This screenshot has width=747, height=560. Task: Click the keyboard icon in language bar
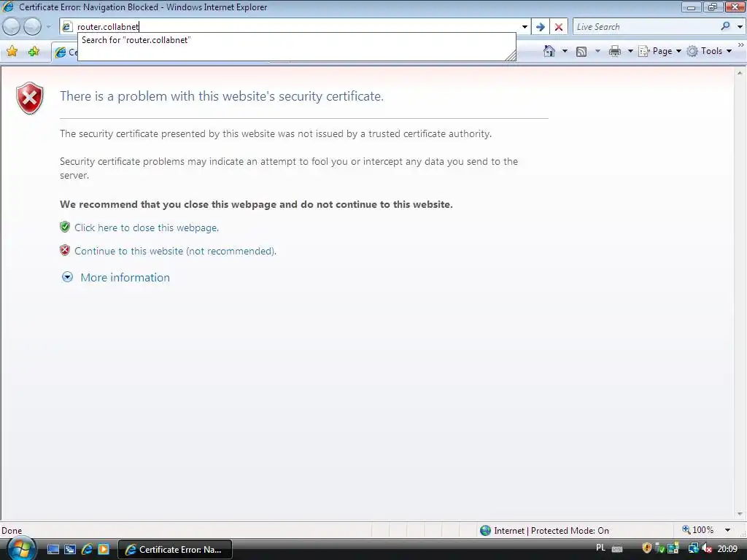point(617,549)
